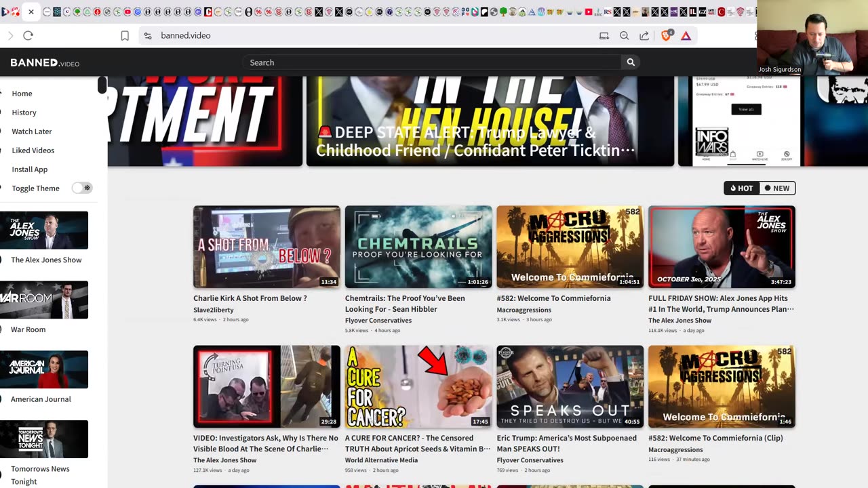The width and height of the screenshot is (868, 488).
Task: Open 'Charlie Kirk A Shot From Below ?' title
Action: (250, 298)
